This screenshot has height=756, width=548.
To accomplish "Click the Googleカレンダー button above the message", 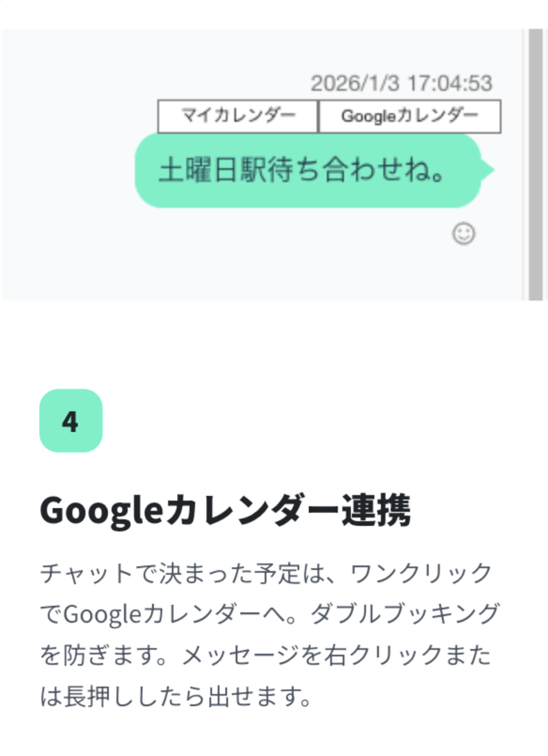I will [x=410, y=116].
